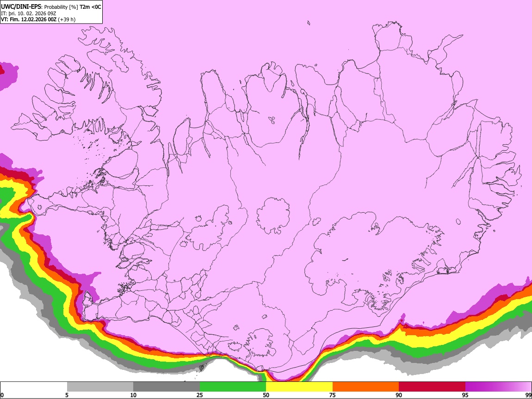This screenshot has width=532, height=399.
Task: Click the light gray 5–10% legend swatch
Action: (100, 387)
